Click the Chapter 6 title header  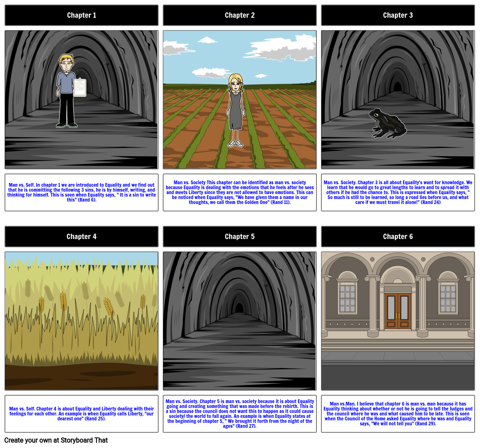coord(398,237)
